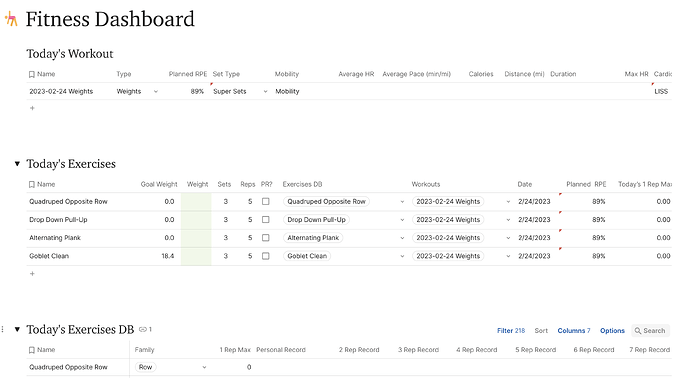Click the Drop Down Pull-Up chip
Viewport: 690px width, 378px height.
point(316,220)
